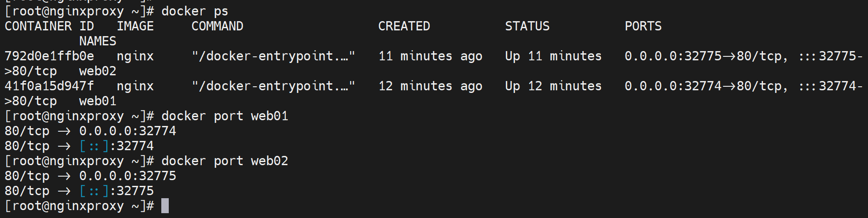Viewport: 868px width, 218px height.
Task: Click the web01 name in docker ps output
Action: (98, 101)
